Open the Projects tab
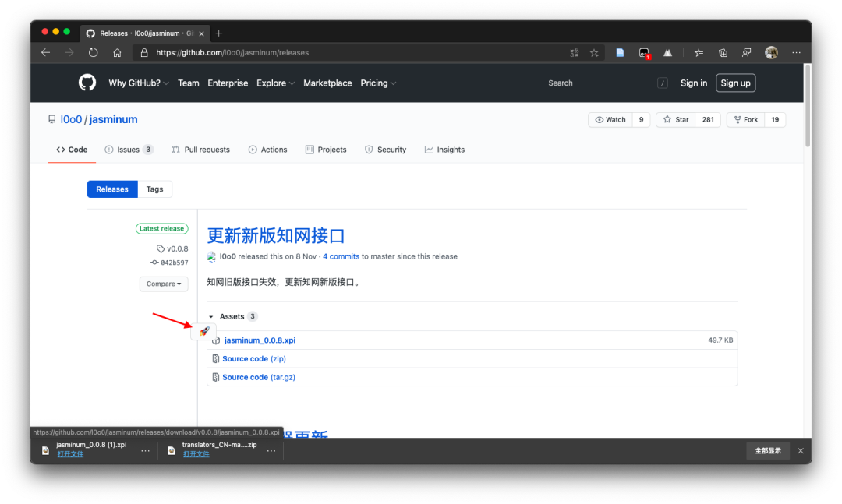Image resolution: width=842 pixels, height=504 pixels. tap(326, 150)
